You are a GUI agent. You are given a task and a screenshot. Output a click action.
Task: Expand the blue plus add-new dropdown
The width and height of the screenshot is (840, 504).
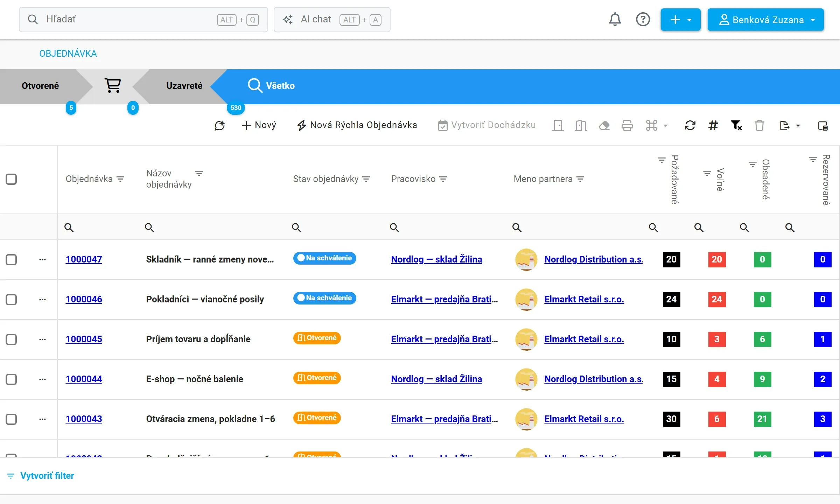click(680, 20)
